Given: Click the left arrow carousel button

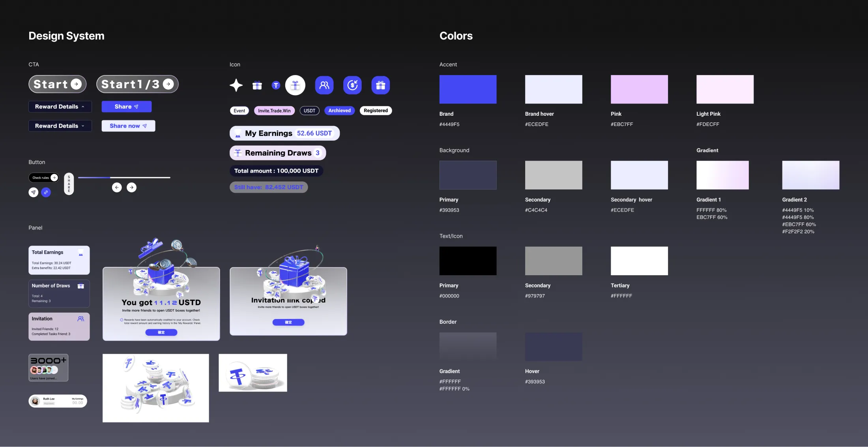Looking at the screenshot, I should pos(117,188).
